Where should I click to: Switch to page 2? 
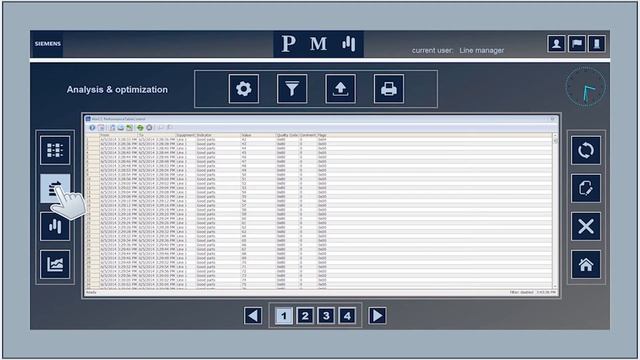[305, 316]
